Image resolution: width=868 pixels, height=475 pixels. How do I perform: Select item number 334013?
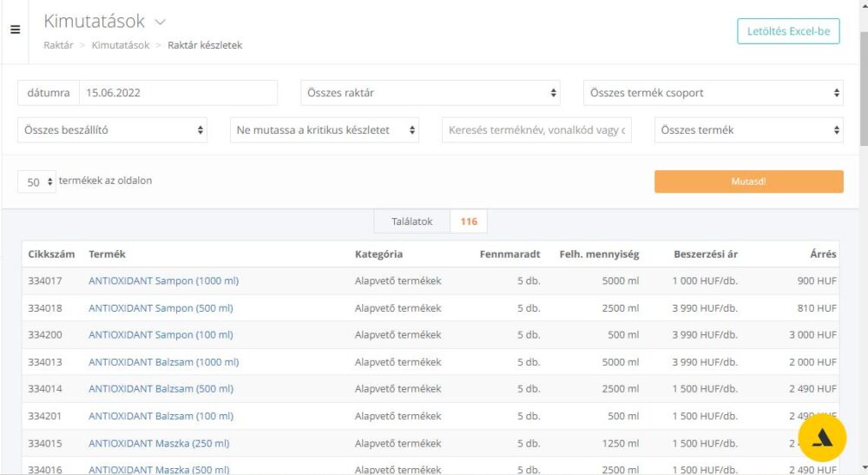[x=45, y=362]
